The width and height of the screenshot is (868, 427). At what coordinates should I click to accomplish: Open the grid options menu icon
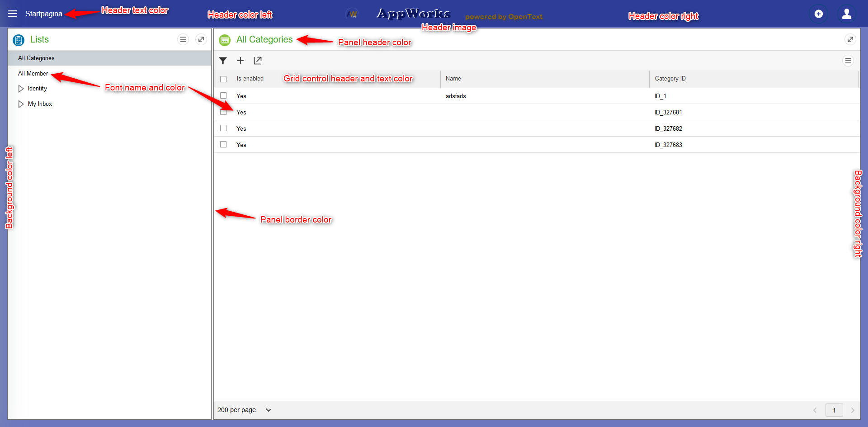848,61
